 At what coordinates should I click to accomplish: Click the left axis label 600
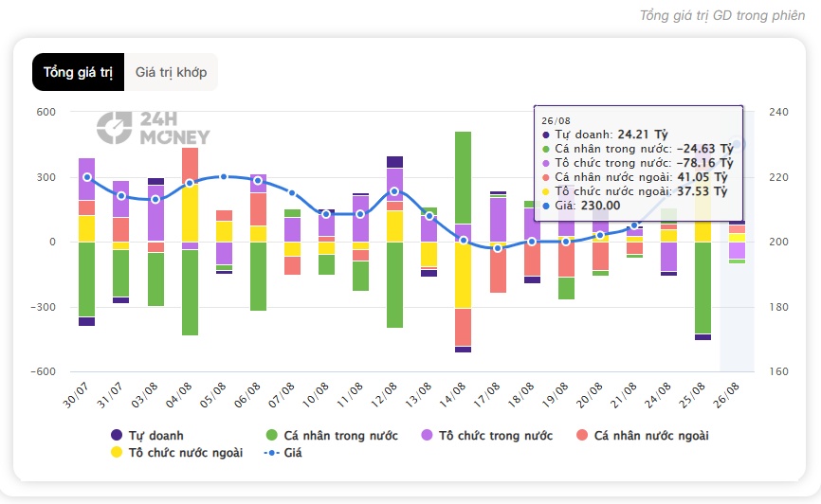pos(46,112)
